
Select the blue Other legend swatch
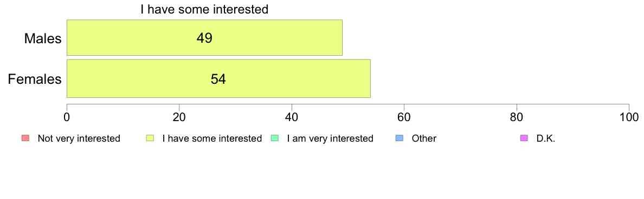coord(400,138)
